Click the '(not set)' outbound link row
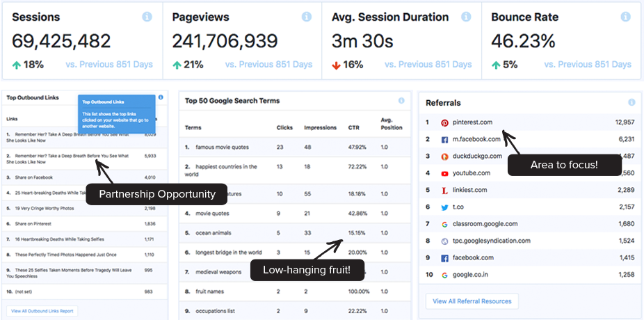644x320 pixels. pos(84,291)
